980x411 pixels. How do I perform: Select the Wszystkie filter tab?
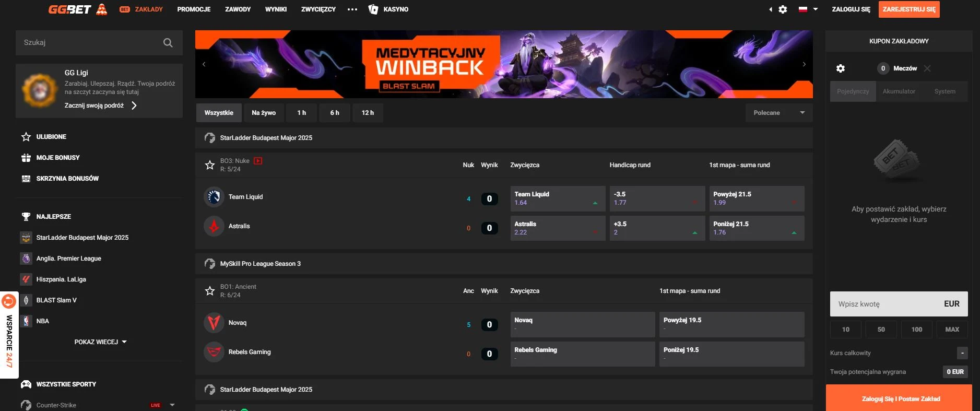click(x=219, y=113)
